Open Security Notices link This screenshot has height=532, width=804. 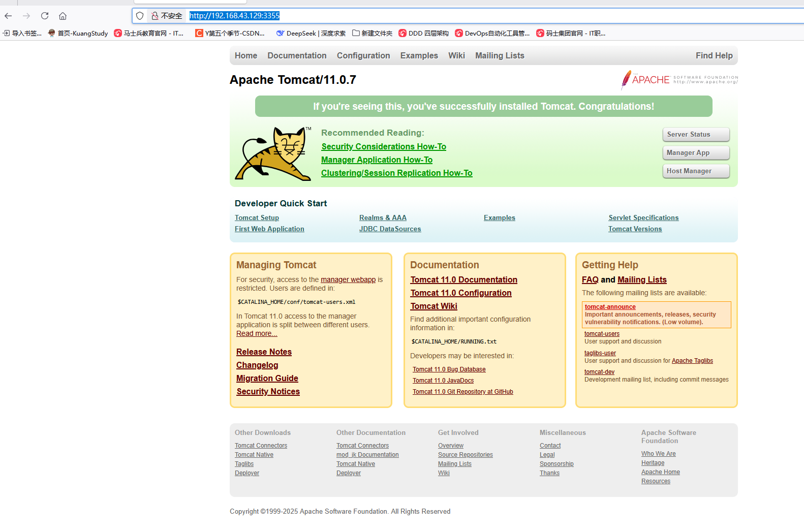(x=268, y=391)
